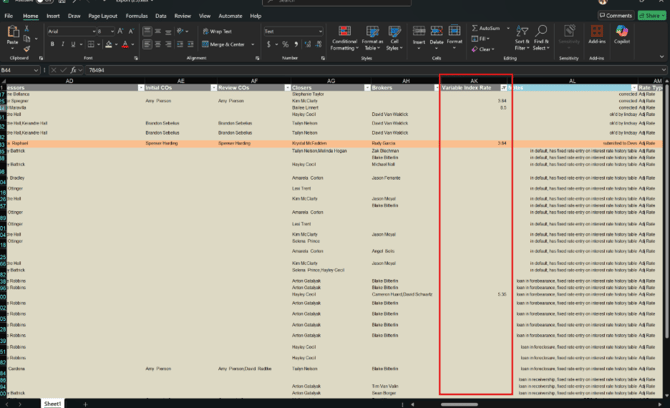This screenshot has height=408, width=670.
Task: Open Cell Styles gallery
Action: point(394,38)
